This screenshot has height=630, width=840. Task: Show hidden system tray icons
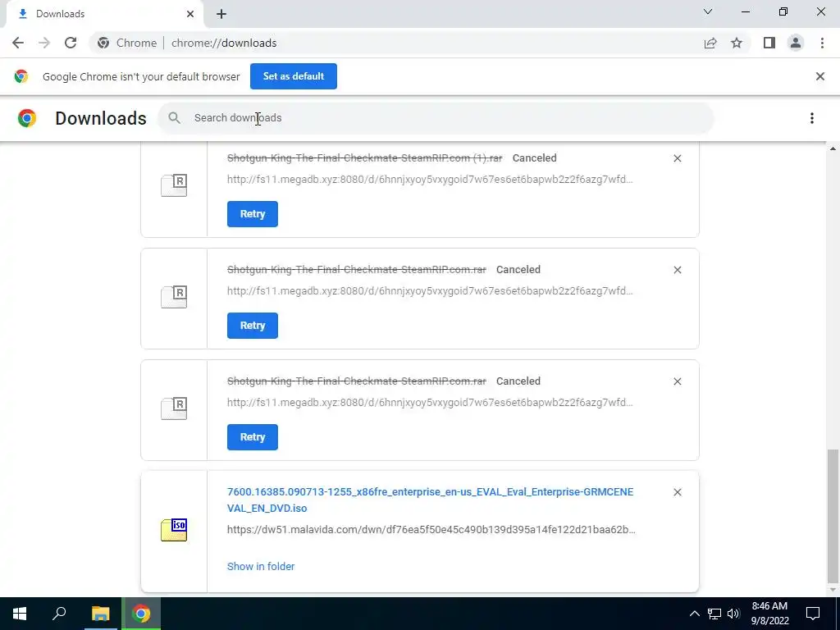pyautogui.click(x=694, y=614)
